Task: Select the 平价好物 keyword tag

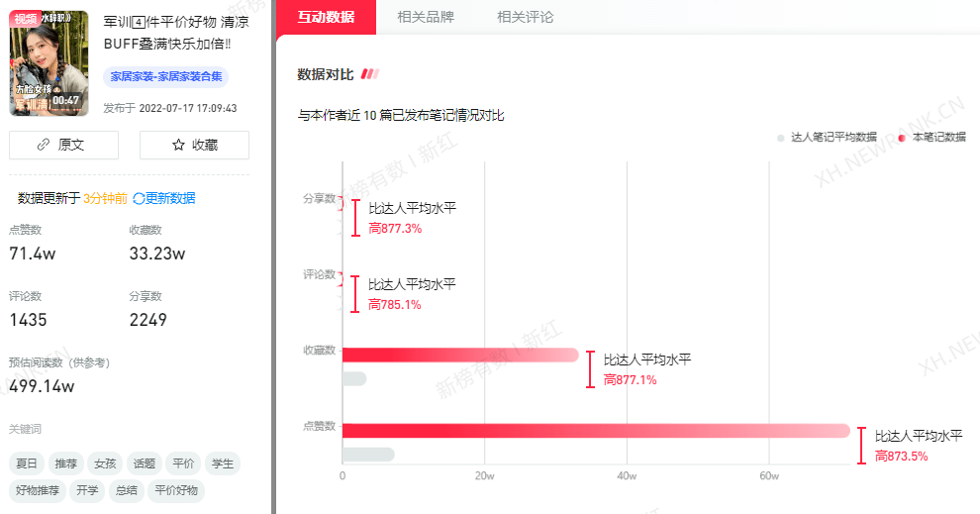Action: 176,490
